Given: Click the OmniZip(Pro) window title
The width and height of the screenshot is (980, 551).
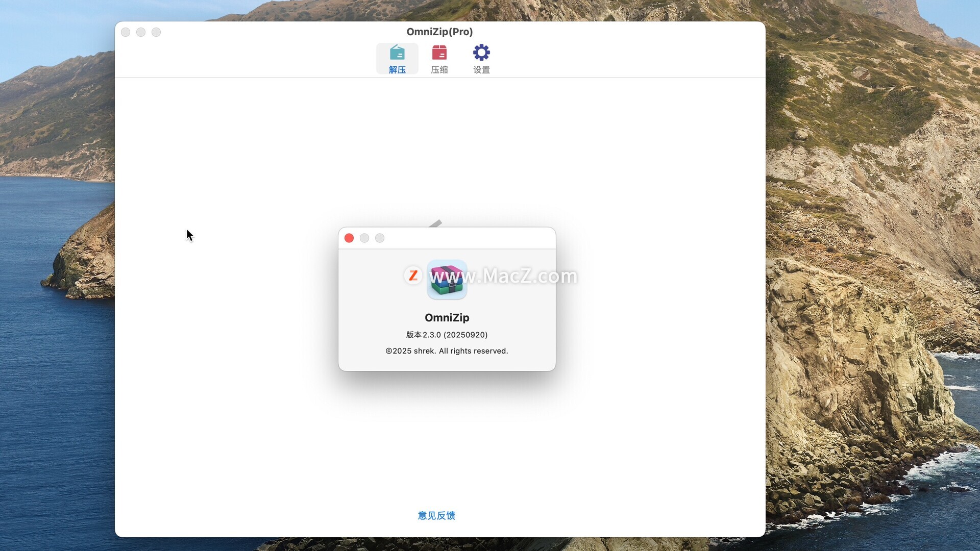Looking at the screenshot, I should (x=439, y=32).
